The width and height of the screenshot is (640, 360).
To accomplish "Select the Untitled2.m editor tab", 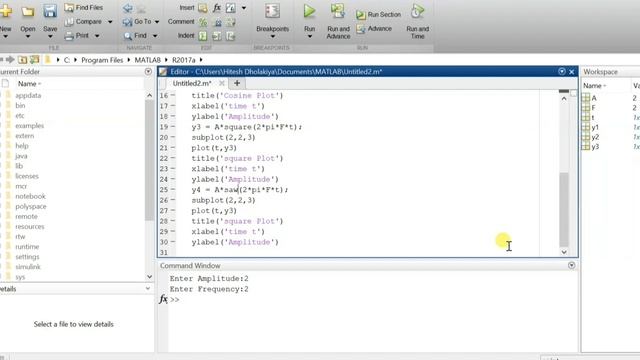I will tap(192, 83).
